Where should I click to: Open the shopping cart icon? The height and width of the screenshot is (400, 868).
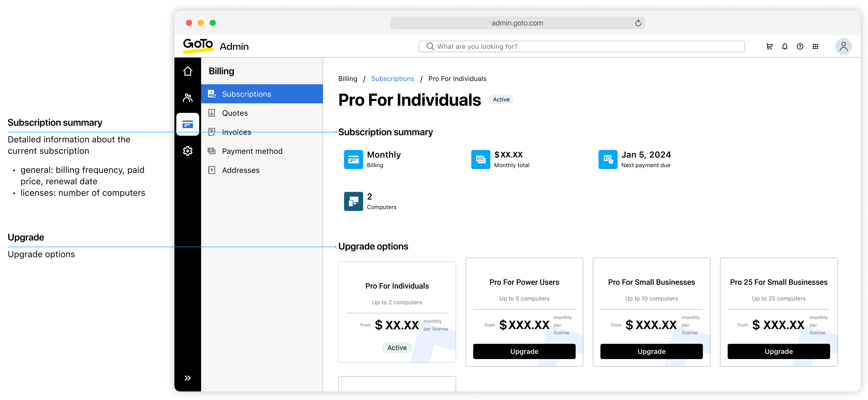pos(770,46)
